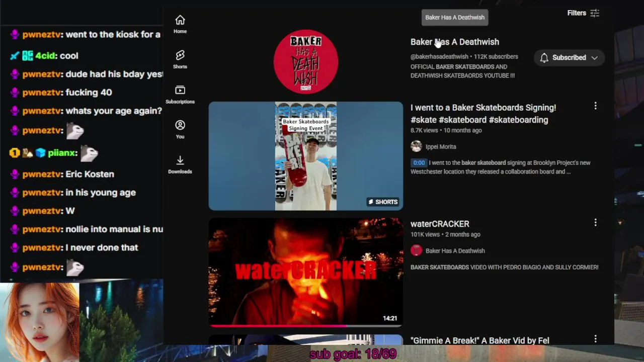Click Baker Has A Deathwish avatar under waterCRACKER
The width and height of the screenshot is (644, 362).
point(416,250)
